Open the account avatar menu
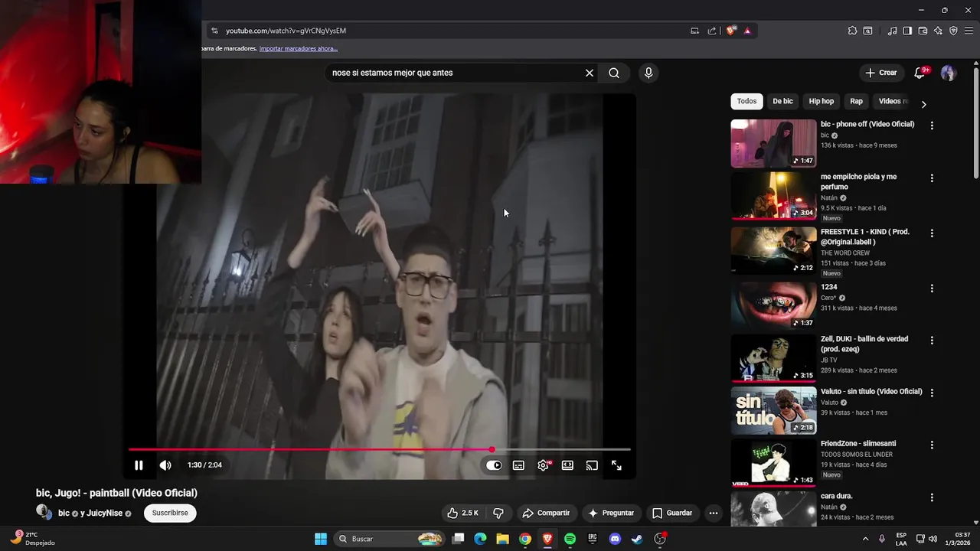The width and height of the screenshot is (980, 551). click(x=948, y=73)
